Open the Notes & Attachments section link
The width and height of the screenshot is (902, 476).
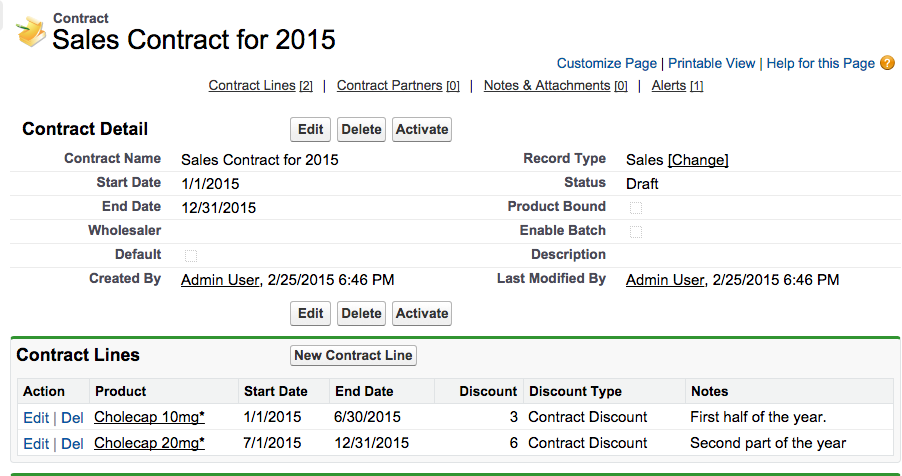[546, 86]
